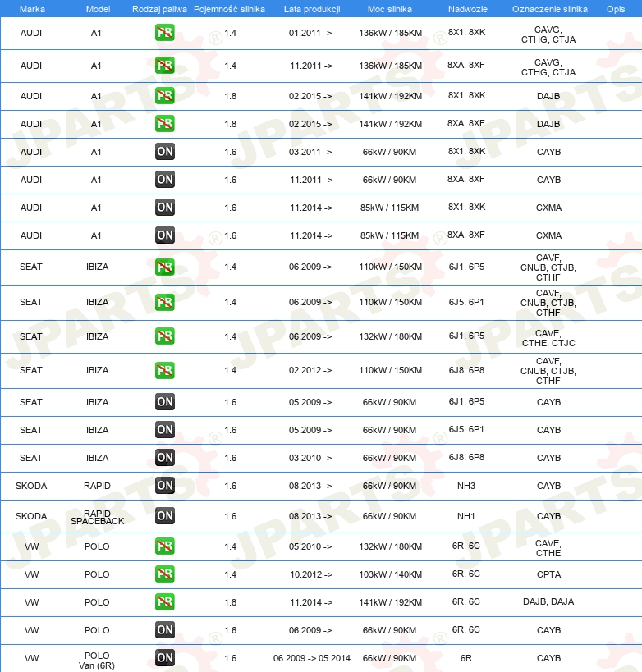The height and width of the screenshot is (672, 642).
Task: Click ON icon in Ibiza 05.2009 6J5, 6P1 row
Action: [x=165, y=429]
